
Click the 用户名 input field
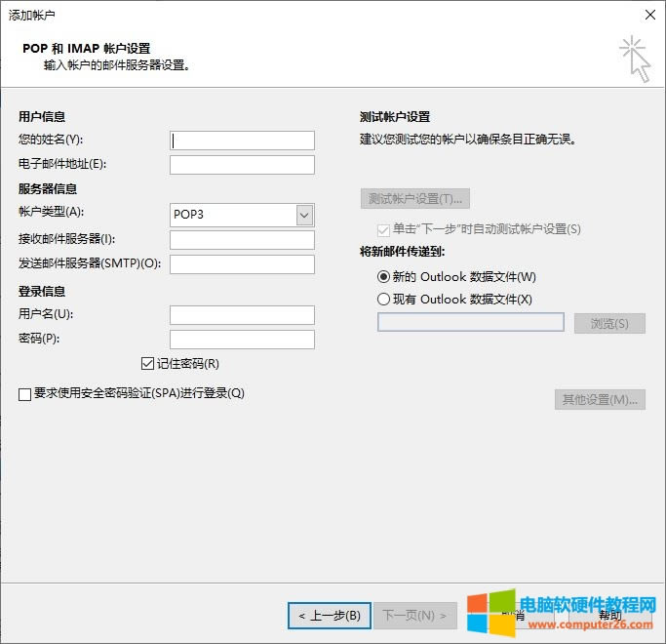pos(242,314)
